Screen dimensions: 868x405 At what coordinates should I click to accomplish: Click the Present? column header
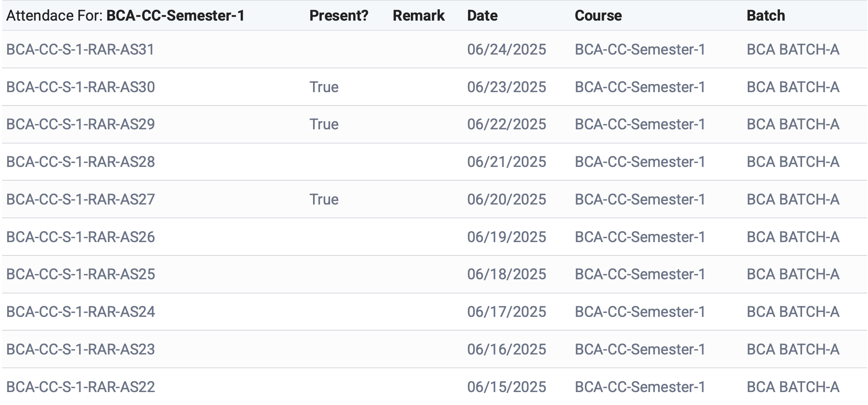click(x=339, y=16)
